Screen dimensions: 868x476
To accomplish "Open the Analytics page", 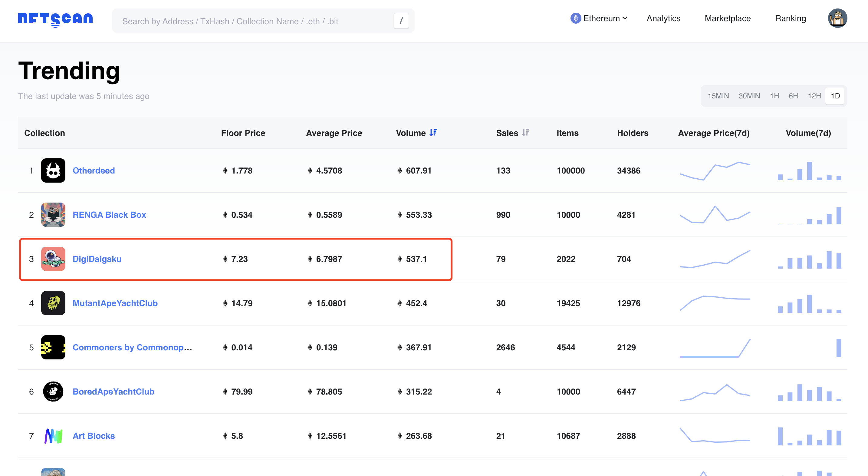I will 663,18.
